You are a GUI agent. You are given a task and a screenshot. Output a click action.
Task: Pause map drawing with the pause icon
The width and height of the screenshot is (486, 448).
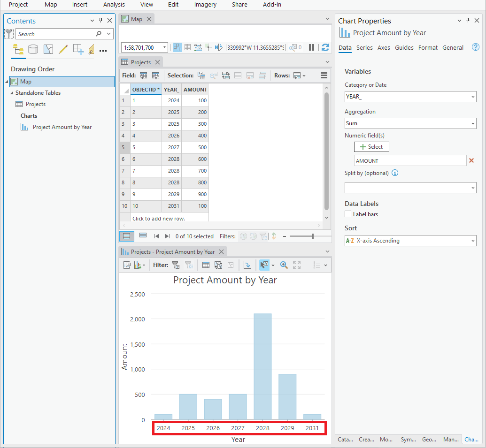(311, 47)
